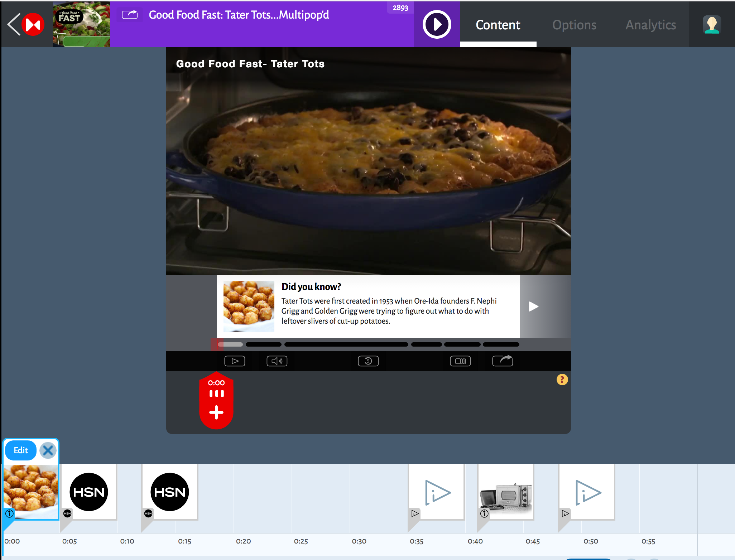Click small HSN badge on first HSN pop
This screenshot has height=560, width=735.
click(67, 513)
